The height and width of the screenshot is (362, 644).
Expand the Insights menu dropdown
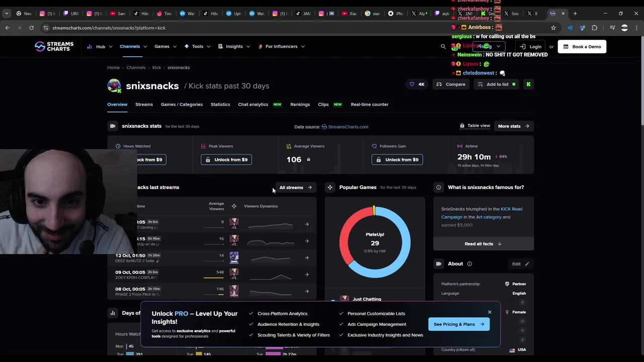click(x=234, y=46)
